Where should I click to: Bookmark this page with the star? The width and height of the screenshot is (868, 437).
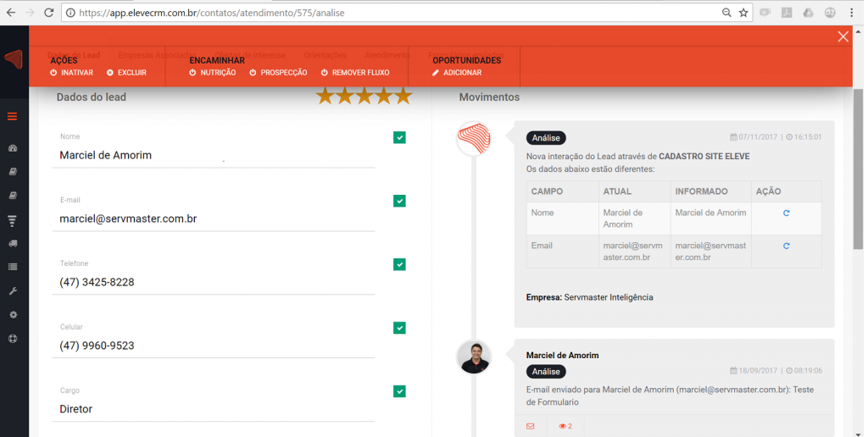click(x=743, y=13)
